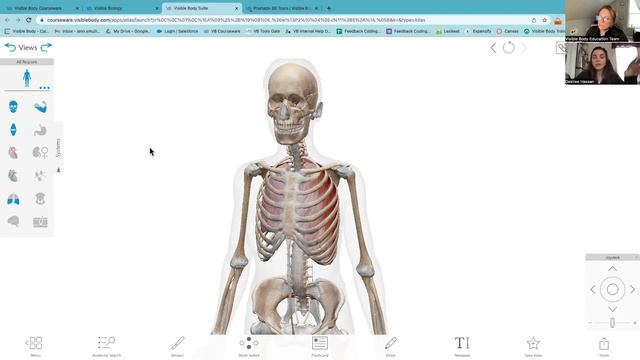
Task: Redo the view change
Action: 46,47
